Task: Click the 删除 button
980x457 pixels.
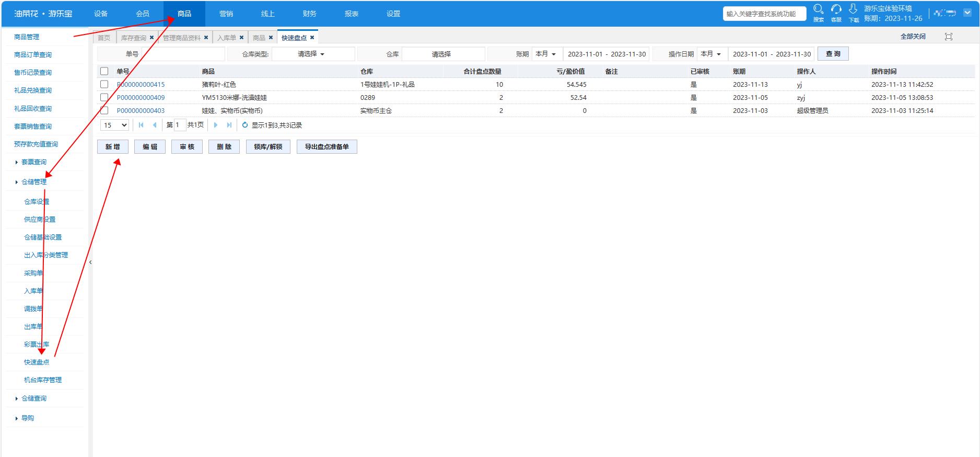Action: click(224, 147)
